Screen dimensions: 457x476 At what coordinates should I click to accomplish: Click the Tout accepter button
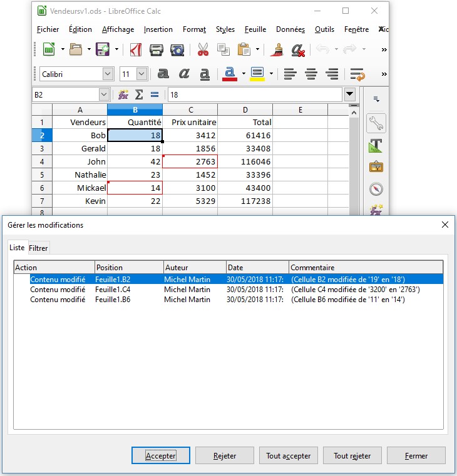point(289,456)
